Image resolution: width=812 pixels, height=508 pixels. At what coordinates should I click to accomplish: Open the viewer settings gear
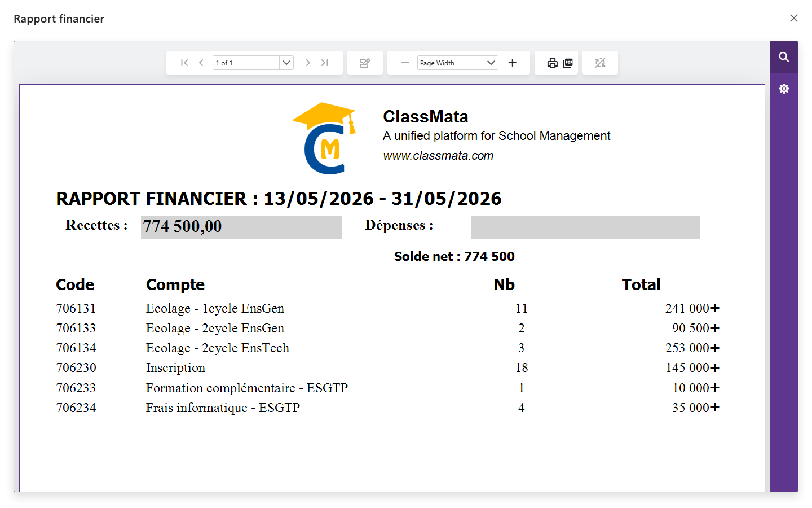[x=784, y=89]
